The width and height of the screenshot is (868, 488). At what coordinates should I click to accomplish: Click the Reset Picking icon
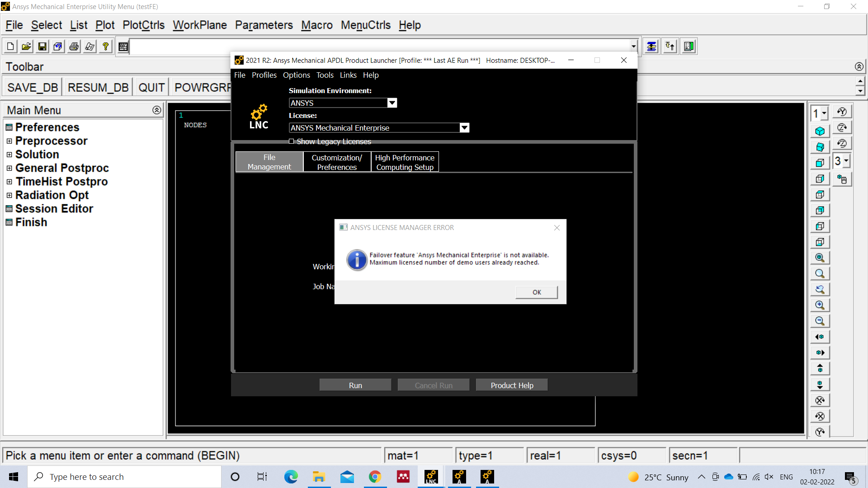(x=670, y=46)
